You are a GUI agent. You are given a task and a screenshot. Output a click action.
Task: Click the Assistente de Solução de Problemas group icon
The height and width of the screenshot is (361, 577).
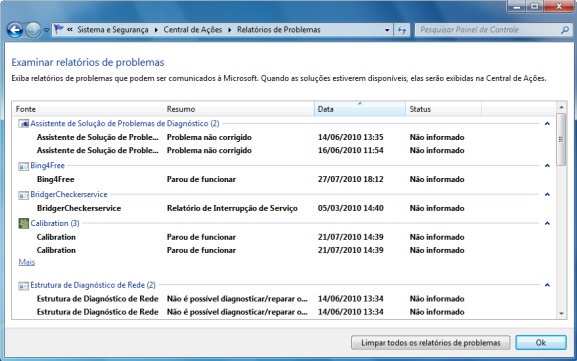click(x=24, y=124)
